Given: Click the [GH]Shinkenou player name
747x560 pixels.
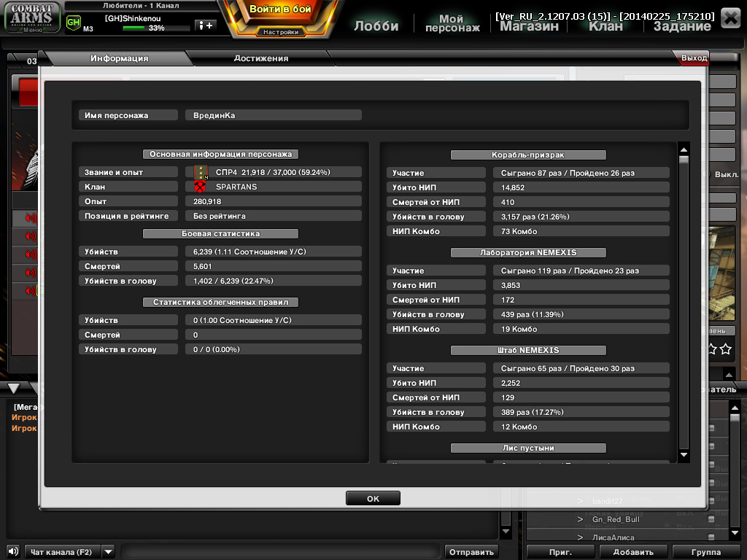Looking at the screenshot, I should tap(133, 18).
